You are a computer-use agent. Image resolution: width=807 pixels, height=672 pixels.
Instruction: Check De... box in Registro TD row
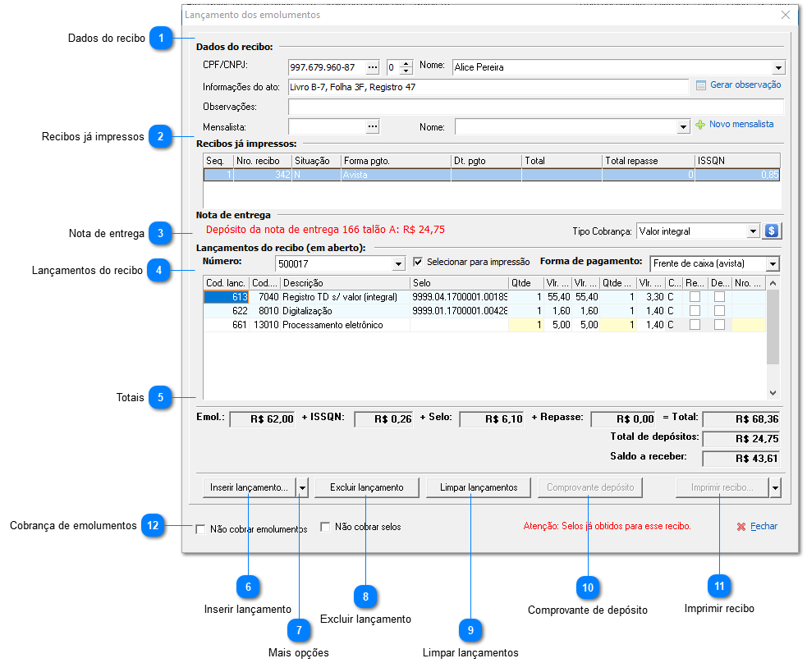click(x=719, y=297)
